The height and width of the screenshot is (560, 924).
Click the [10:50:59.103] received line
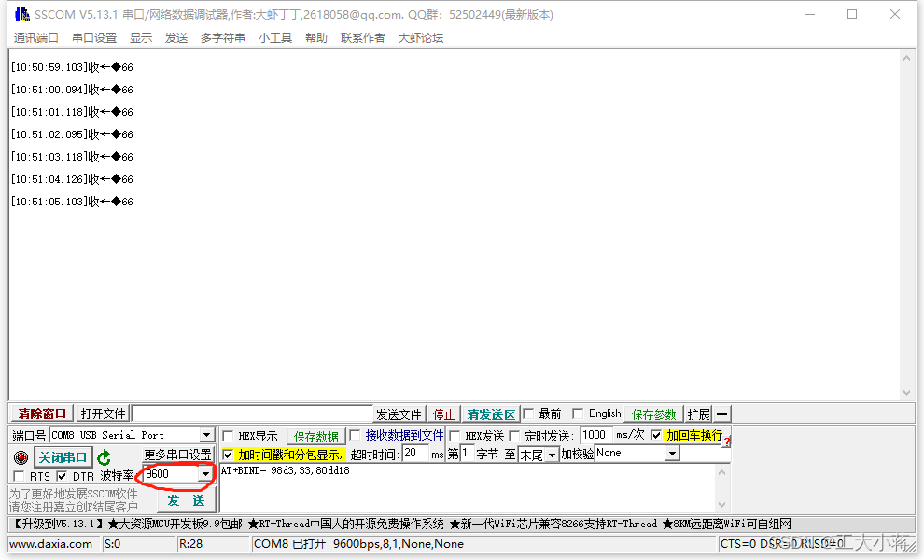[73, 67]
